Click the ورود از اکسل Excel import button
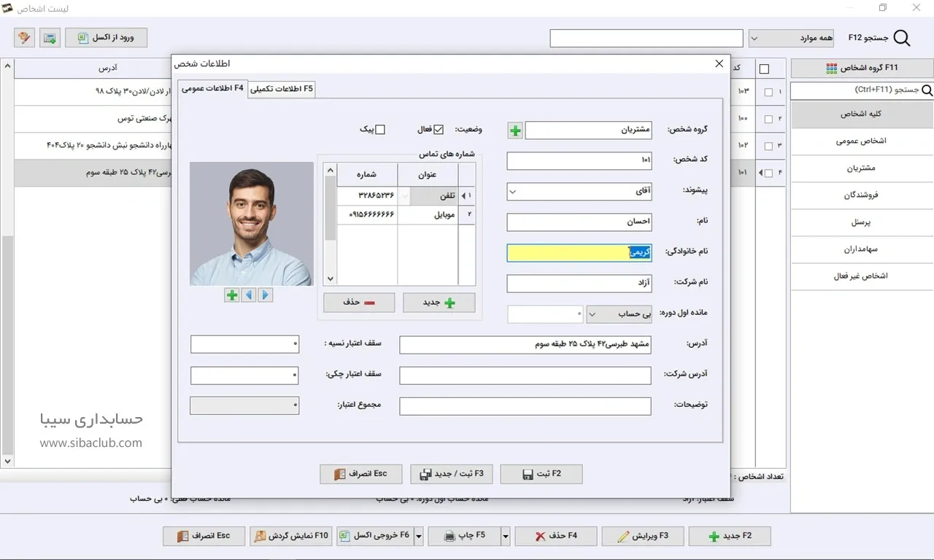934x560 pixels. [106, 38]
